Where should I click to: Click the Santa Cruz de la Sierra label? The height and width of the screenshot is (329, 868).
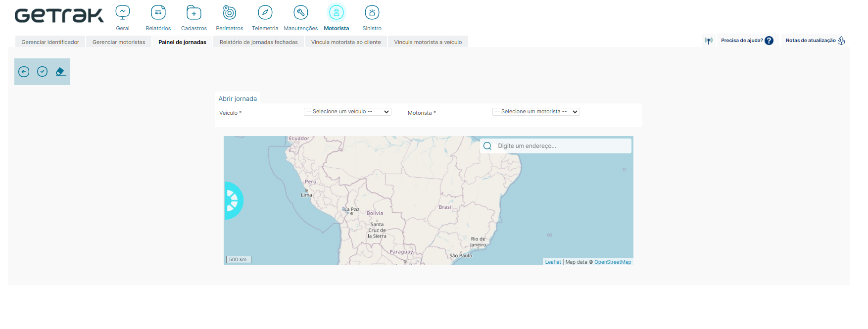377,230
